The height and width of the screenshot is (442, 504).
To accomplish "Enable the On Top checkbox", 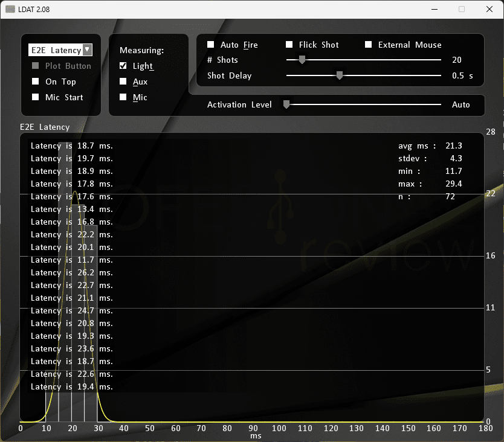I will point(36,82).
